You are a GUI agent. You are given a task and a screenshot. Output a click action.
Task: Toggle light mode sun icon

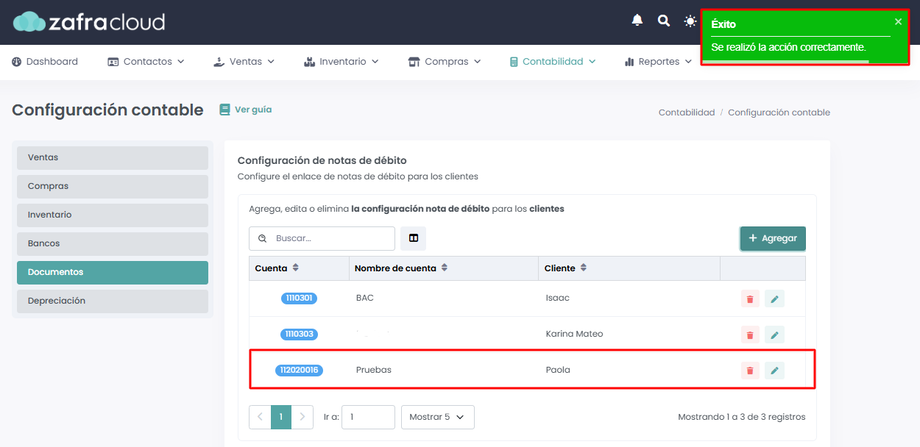(690, 21)
